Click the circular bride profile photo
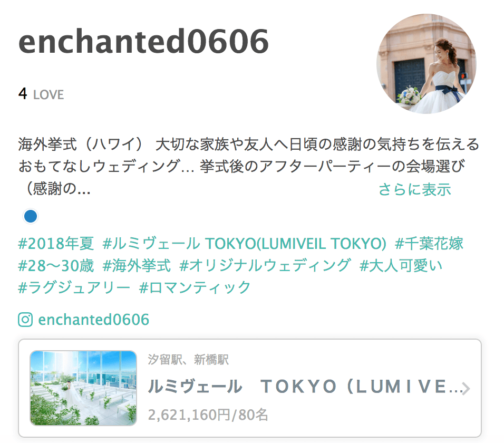This screenshot has width=504, height=443. (426, 64)
